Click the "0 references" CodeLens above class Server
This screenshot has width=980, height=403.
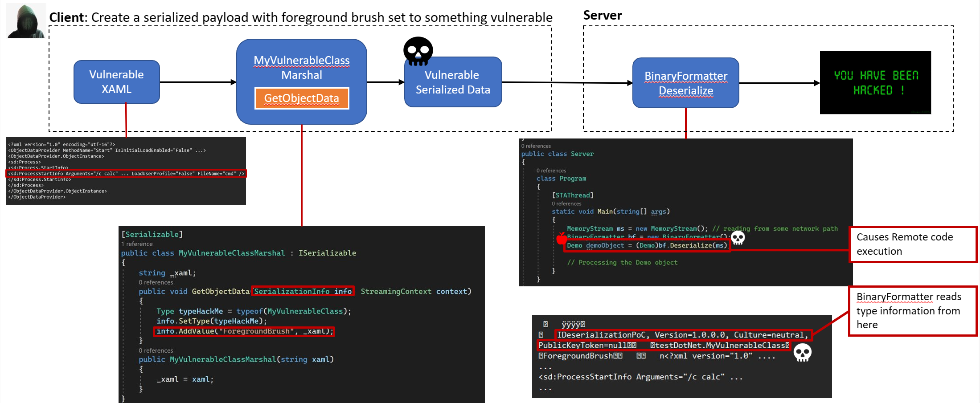pos(536,146)
